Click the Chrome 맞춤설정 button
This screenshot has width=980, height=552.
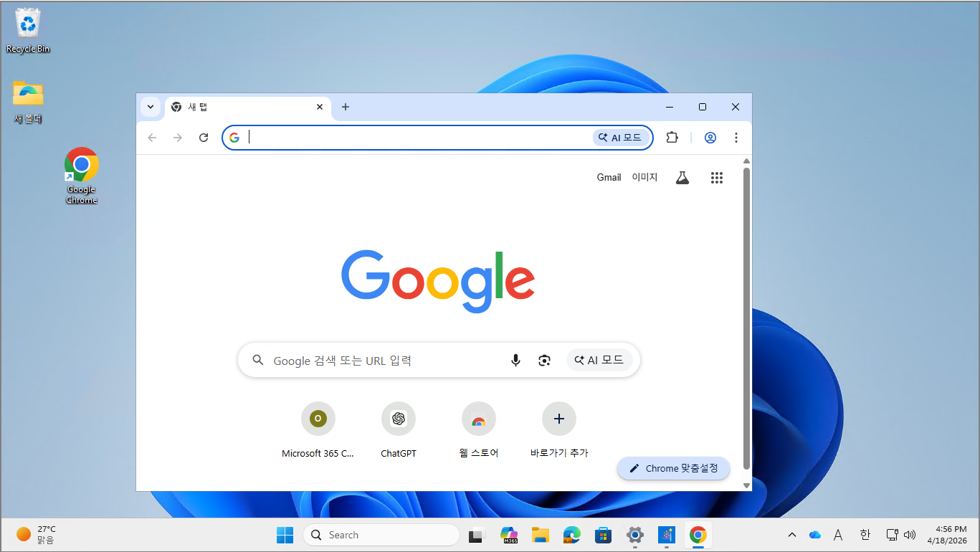[x=673, y=468]
